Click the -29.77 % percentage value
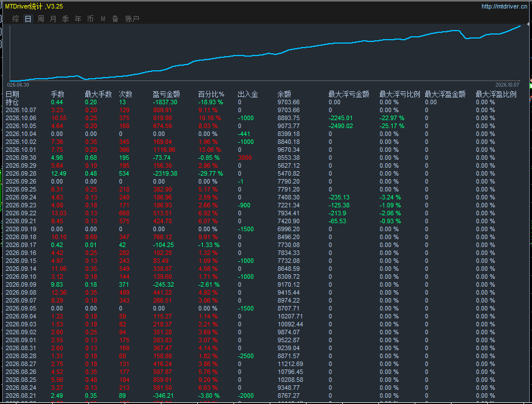This screenshot has height=404, width=532. (x=211, y=174)
